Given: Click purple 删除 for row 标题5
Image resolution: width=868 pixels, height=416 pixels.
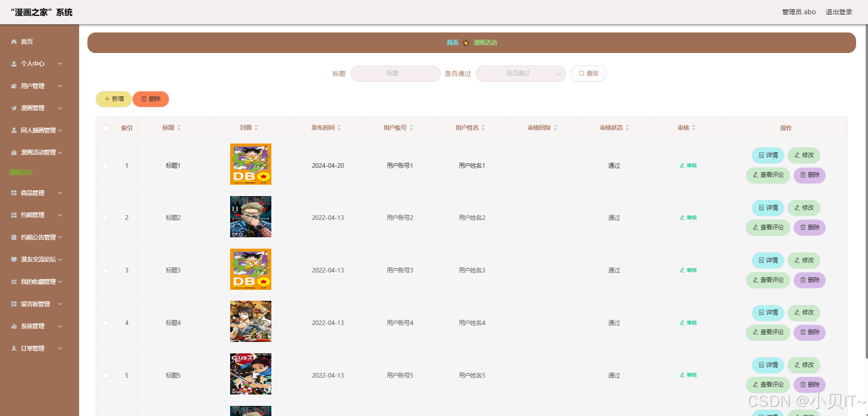Looking at the screenshot, I should [x=809, y=385].
